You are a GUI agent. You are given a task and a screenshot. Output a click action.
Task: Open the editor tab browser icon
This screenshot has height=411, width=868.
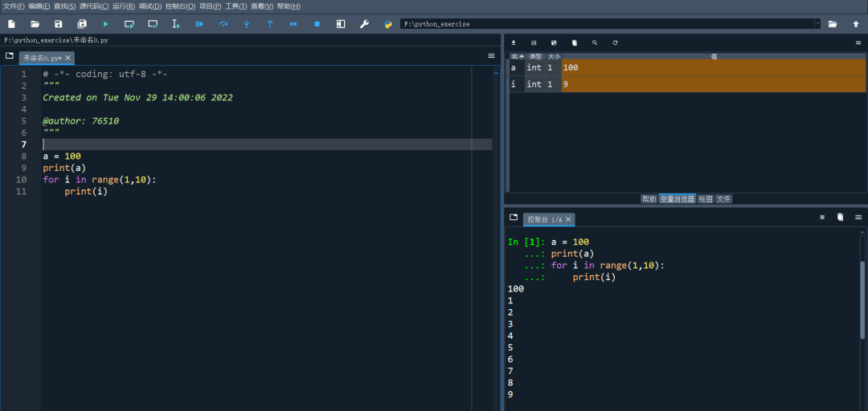coord(10,56)
